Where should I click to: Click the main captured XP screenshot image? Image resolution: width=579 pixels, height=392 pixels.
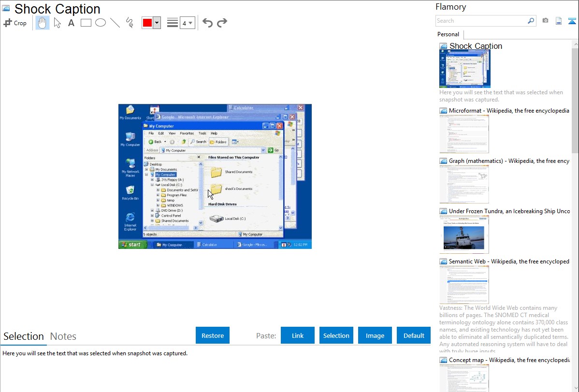point(215,176)
